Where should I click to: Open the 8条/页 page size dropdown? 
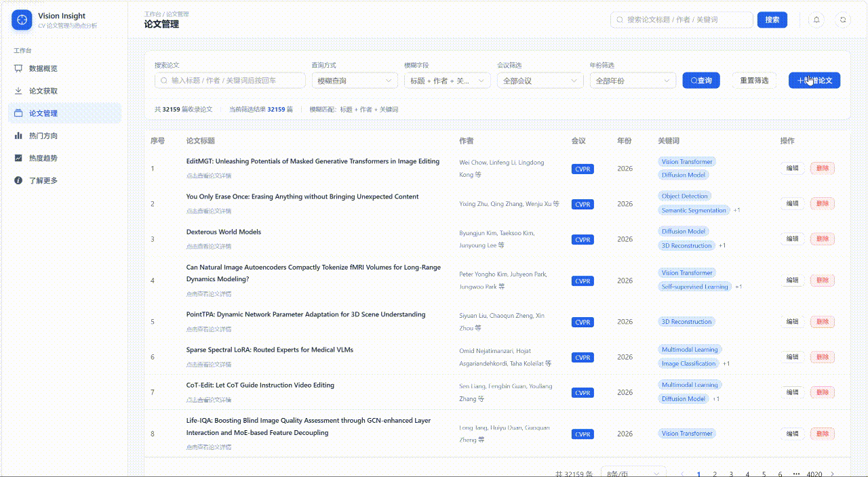[633, 474]
